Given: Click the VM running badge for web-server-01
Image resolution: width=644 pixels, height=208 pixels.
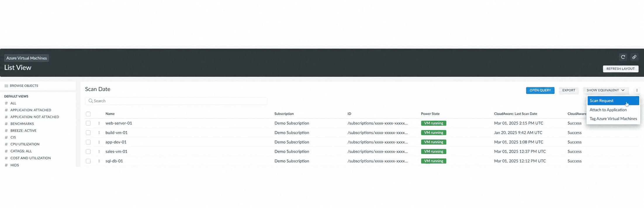Looking at the screenshot, I should pyautogui.click(x=433, y=123).
